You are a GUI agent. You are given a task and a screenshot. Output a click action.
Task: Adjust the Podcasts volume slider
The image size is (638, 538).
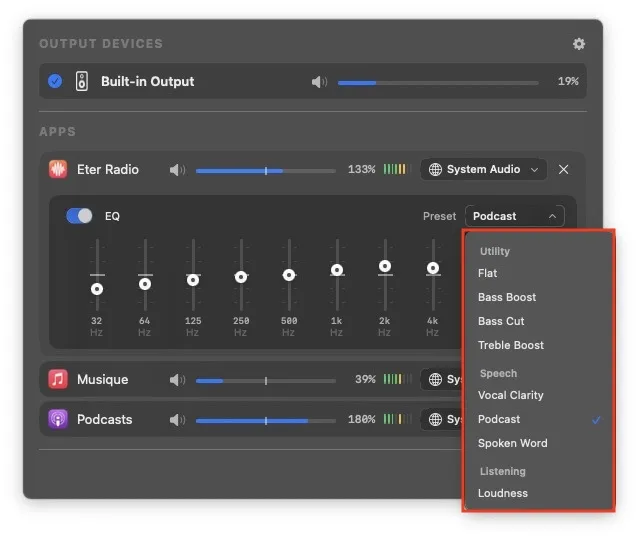(266, 421)
